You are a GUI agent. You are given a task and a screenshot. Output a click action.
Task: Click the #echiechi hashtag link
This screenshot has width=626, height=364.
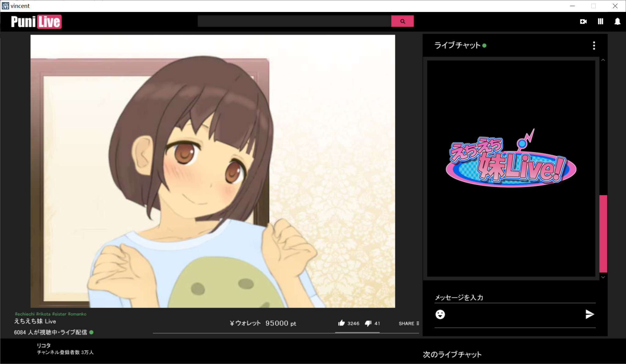(25, 314)
